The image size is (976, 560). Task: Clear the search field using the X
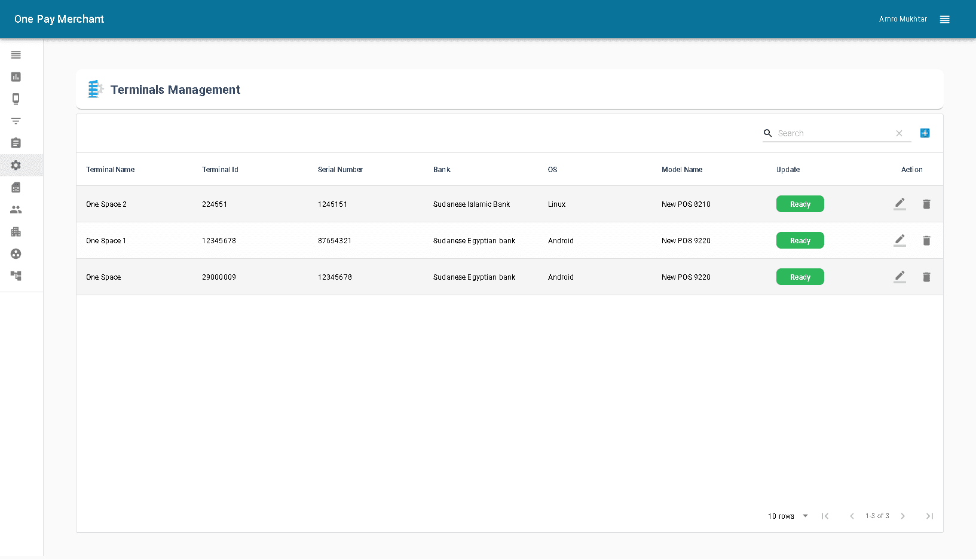click(x=899, y=133)
